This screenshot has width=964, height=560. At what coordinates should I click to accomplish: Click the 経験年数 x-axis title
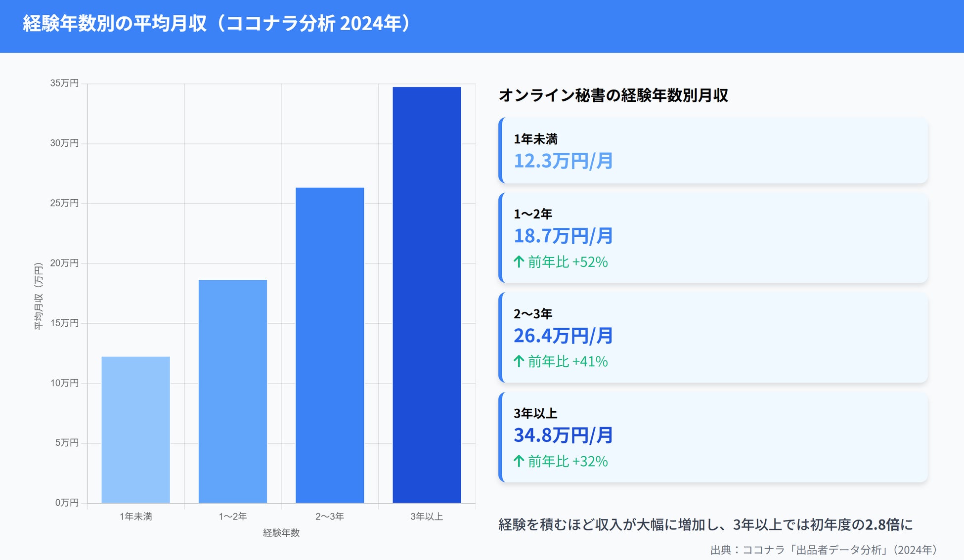click(281, 532)
